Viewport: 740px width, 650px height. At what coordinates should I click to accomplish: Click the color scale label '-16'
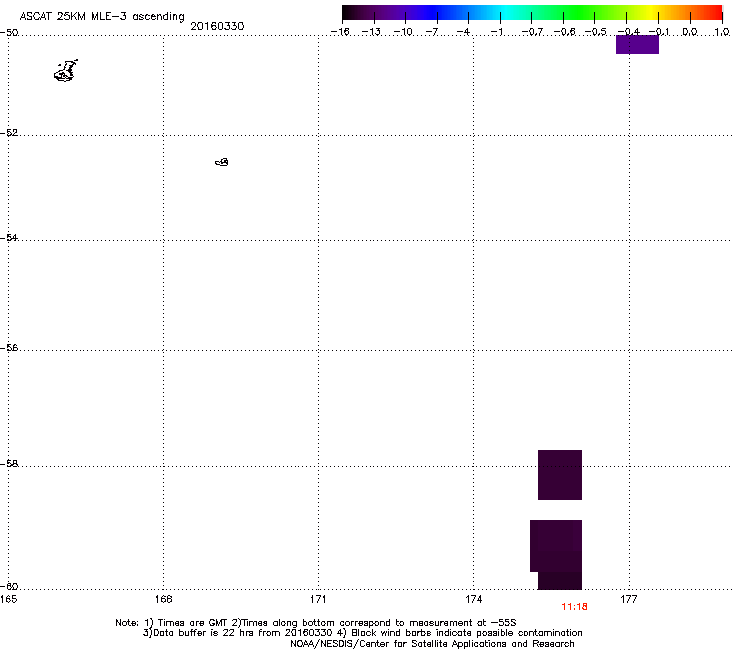(340, 32)
